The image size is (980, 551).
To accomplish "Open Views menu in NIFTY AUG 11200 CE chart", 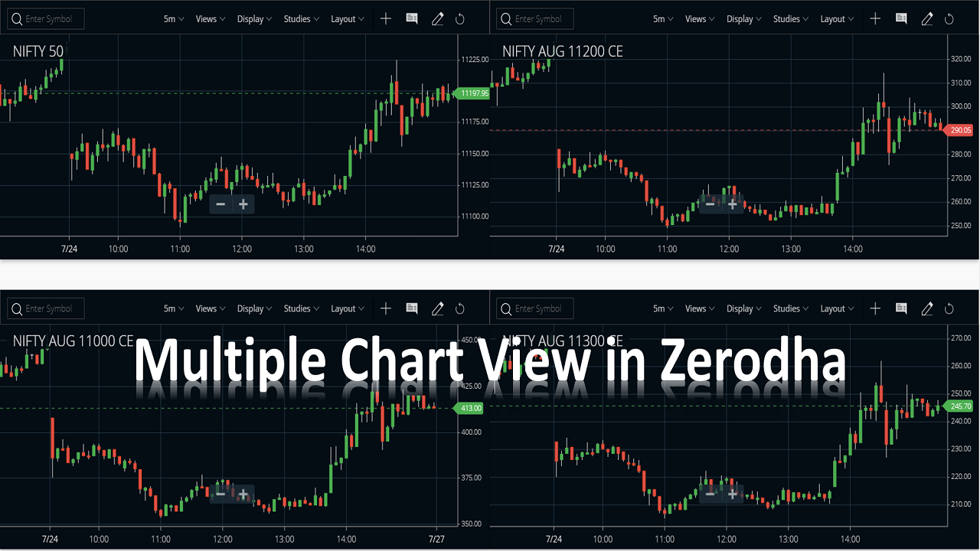I will pyautogui.click(x=700, y=19).
